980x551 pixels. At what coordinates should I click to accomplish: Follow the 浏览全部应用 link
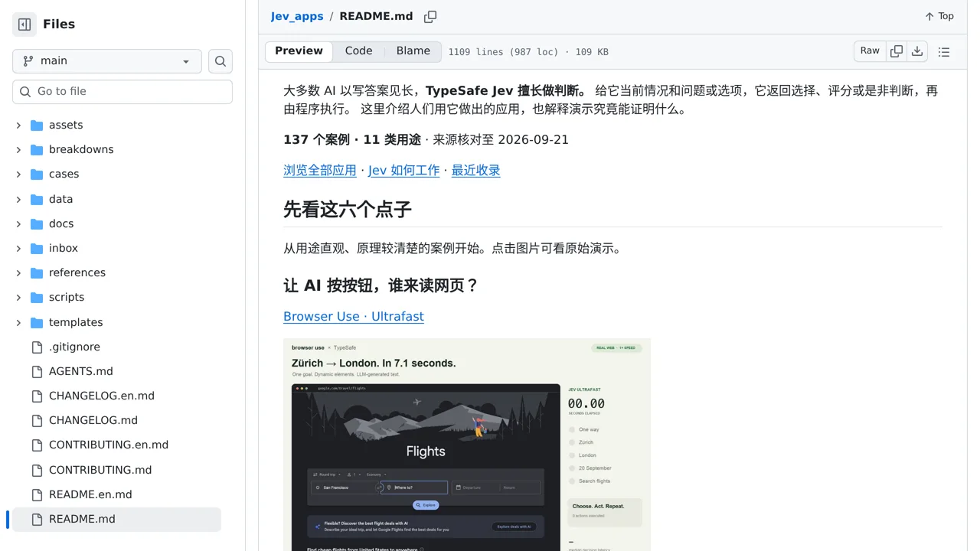pos(320,170)
